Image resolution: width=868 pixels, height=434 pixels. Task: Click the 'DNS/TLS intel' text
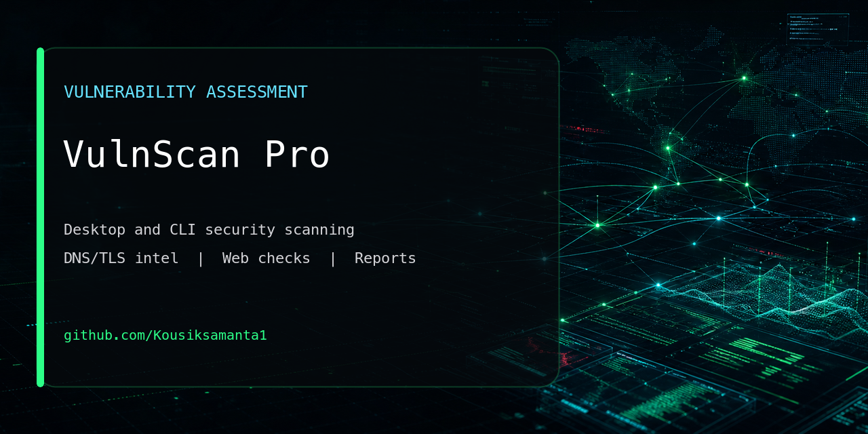pos(121,258)
